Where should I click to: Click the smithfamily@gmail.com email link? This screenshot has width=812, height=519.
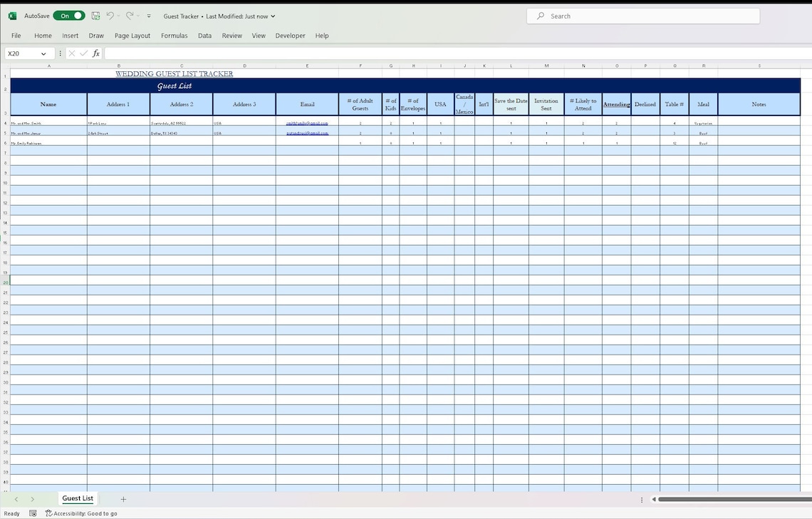pyautogui.click(x=307, y=122)
